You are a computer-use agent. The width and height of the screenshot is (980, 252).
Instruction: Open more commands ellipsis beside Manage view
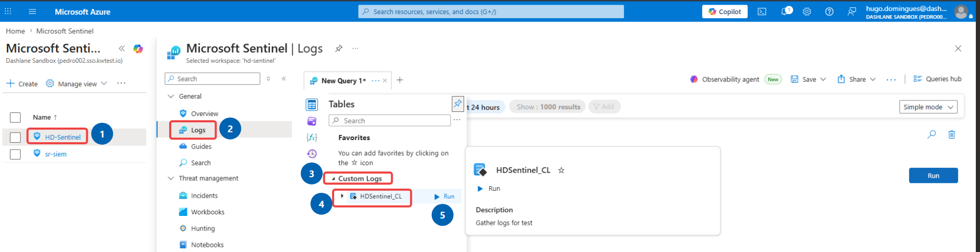121,83
